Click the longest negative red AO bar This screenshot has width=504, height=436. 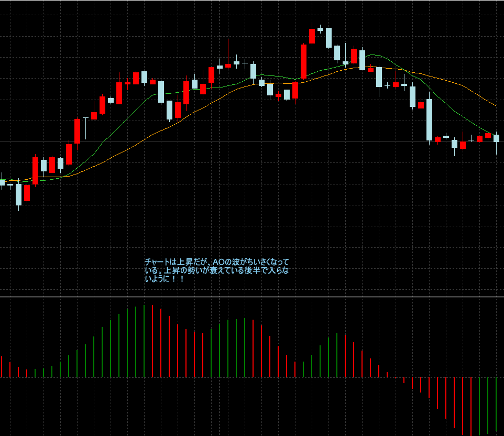470,406
